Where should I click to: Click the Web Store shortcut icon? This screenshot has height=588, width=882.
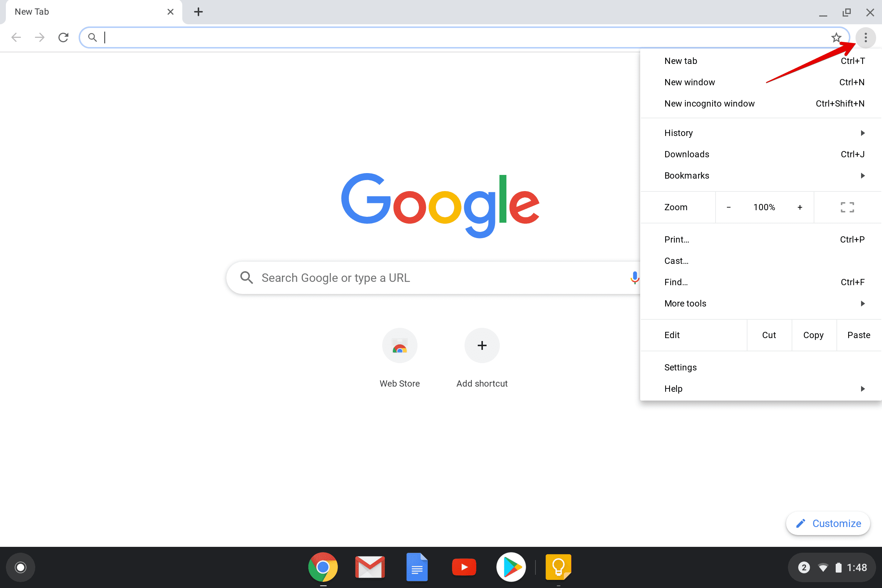pos(399,345)
